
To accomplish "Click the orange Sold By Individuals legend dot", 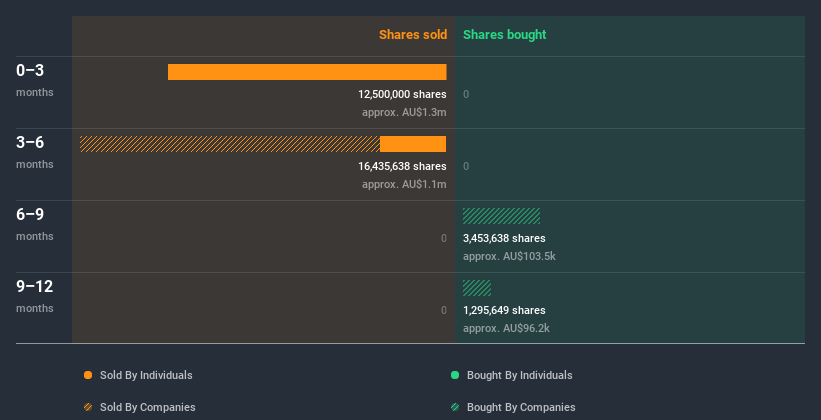I will 88,375.
